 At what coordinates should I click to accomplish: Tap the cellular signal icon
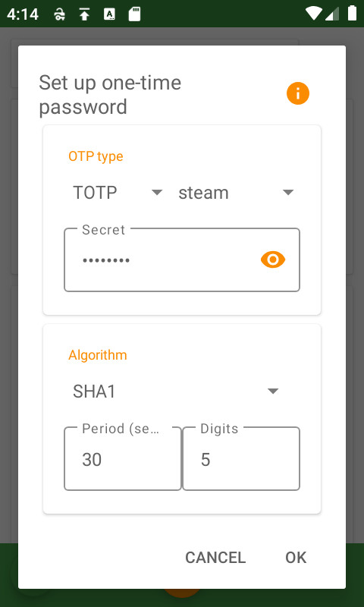pos(332,14)
